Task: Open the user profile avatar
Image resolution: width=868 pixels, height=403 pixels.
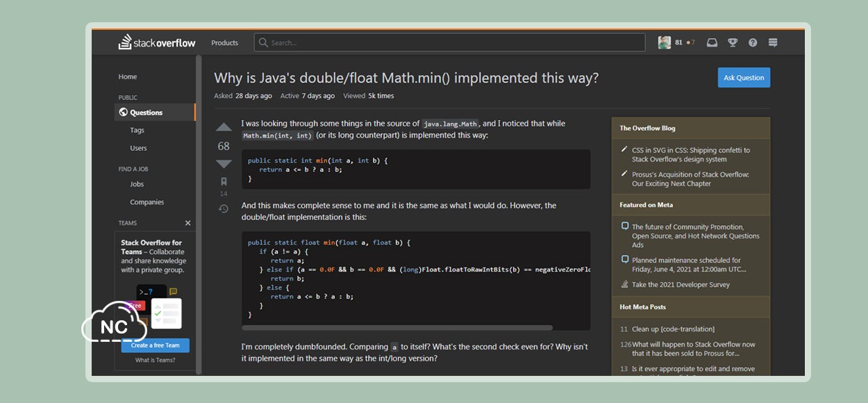Action: pos(665,42)
